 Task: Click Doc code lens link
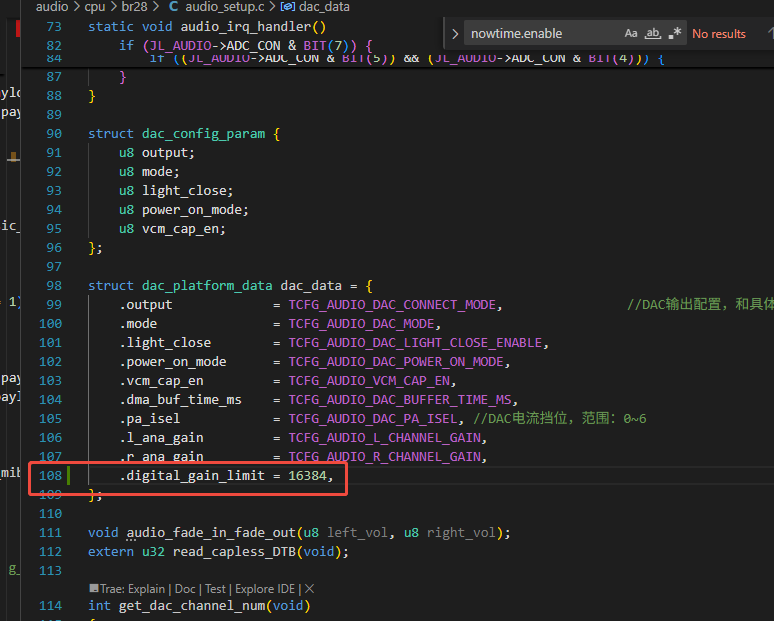(185, 589)
